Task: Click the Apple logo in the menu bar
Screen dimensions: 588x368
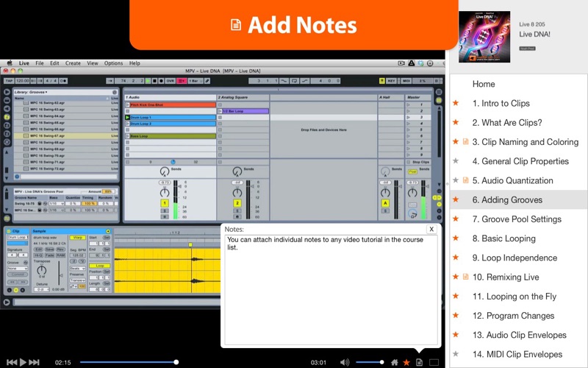Action: (x=10, y=63)
